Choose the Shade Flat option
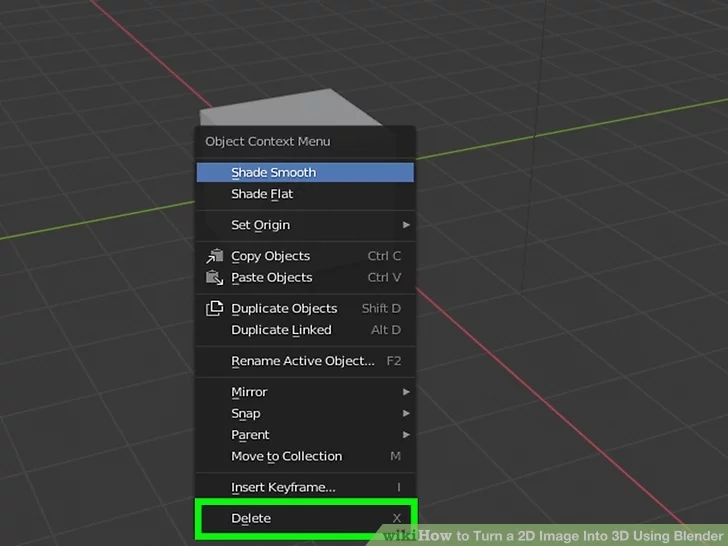Image resolution: width=728 pixels, height=546 pixels. pos(263,194)
